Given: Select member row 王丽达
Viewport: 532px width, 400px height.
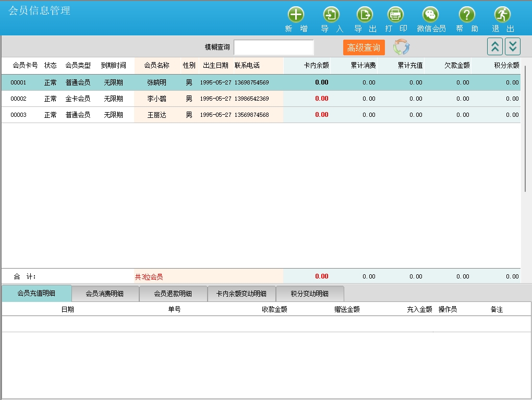Looking at the screenshot, I should [x=156, y=115].
